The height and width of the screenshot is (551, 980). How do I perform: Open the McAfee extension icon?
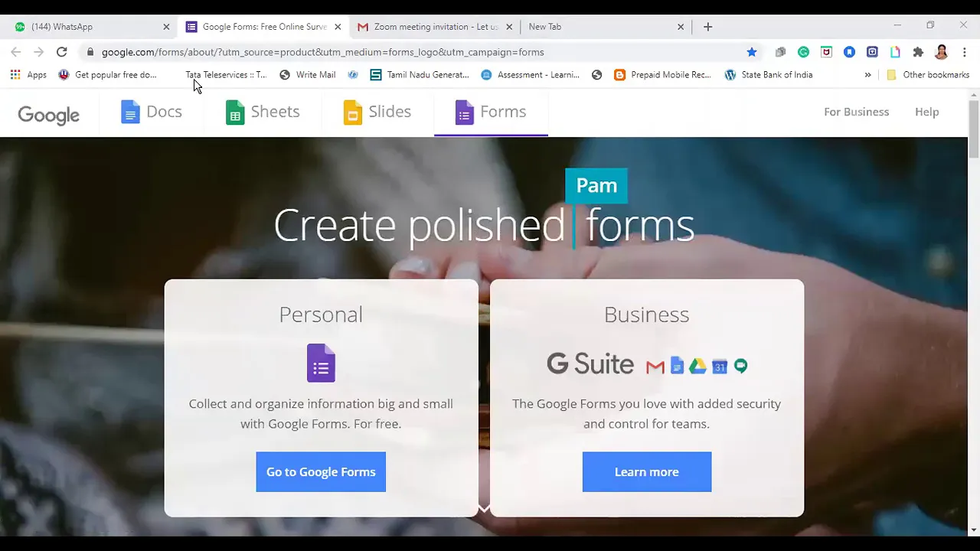coord(826,52)
